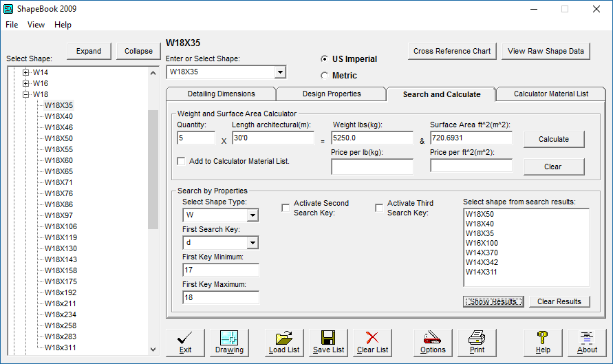Click the Print printer button
Image resolution: width=613 pixels, height=364 pixels.
pos(477,343)
